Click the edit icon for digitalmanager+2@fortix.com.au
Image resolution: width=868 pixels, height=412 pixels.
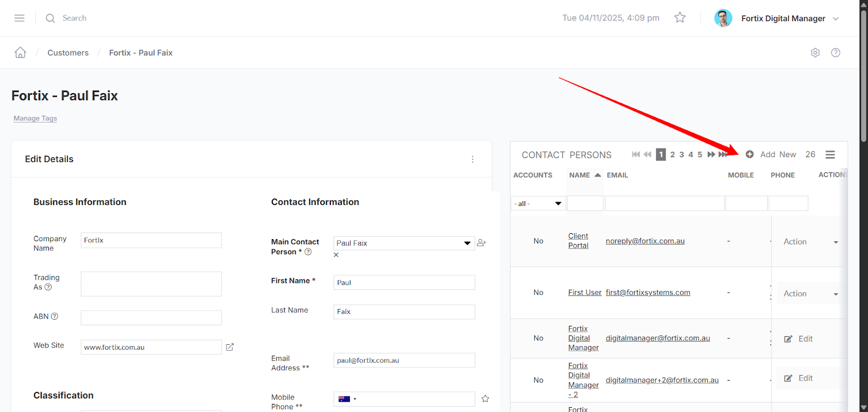[x=788, y=378]
